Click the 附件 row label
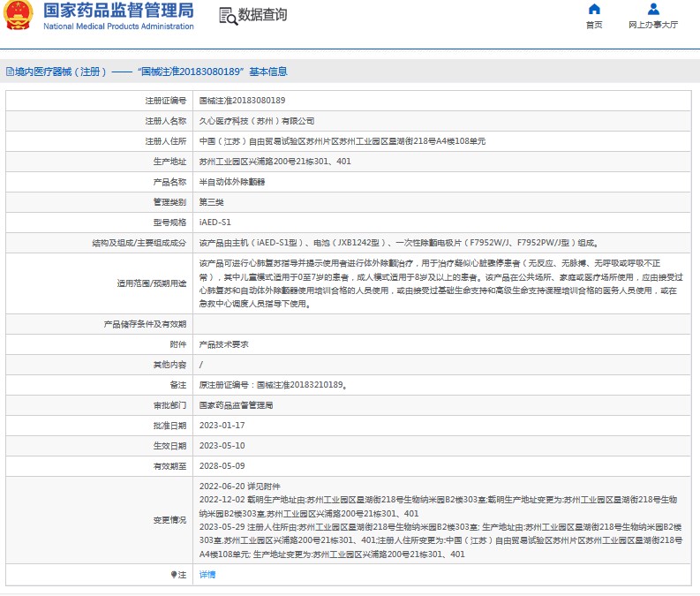 point(178,344)
